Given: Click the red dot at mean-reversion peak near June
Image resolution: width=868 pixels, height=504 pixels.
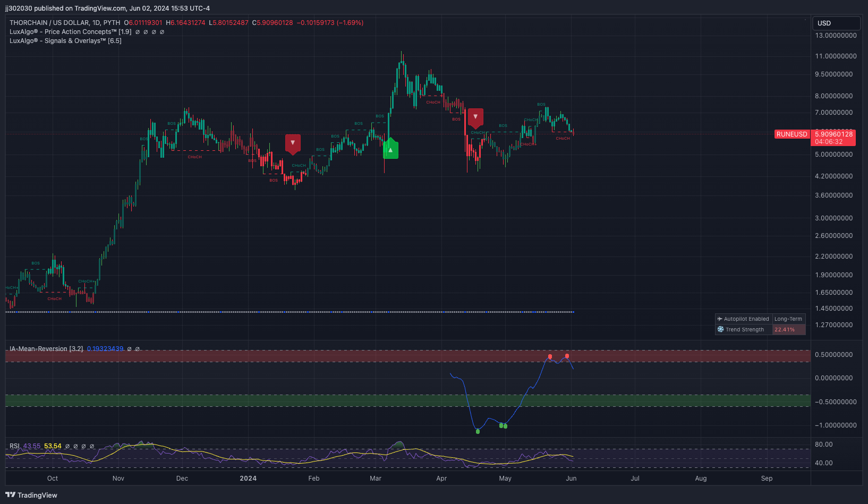Looking at the screenshot, I should point(567,356).
